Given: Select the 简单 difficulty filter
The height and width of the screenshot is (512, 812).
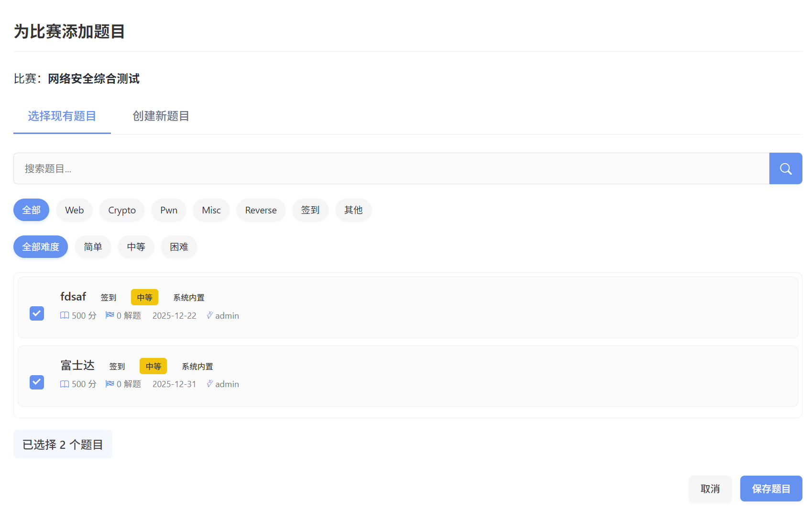Looking at the screenshot, I should pyautogui.click(x=93, y=247).
